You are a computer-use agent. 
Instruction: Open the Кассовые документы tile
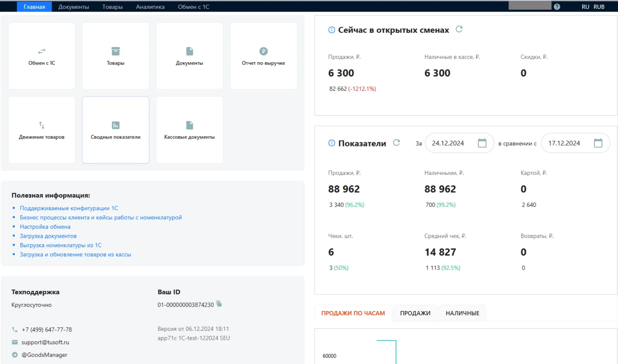(189, 130)
